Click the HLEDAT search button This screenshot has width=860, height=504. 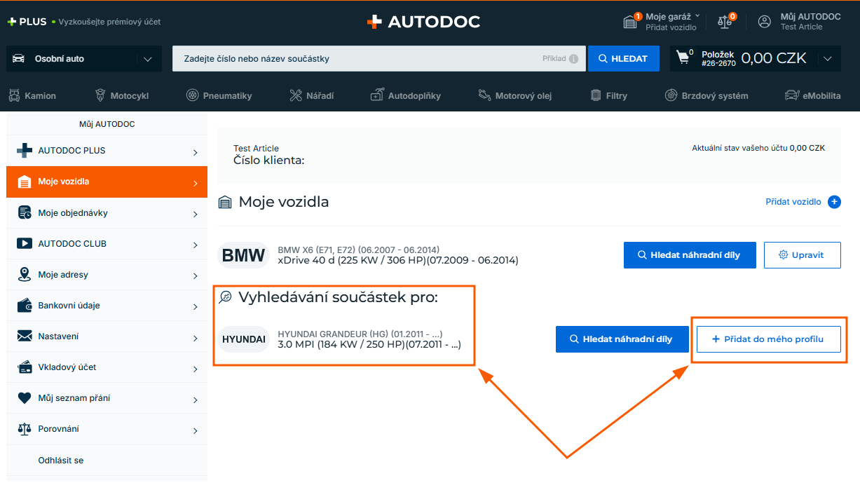[623, 59]
